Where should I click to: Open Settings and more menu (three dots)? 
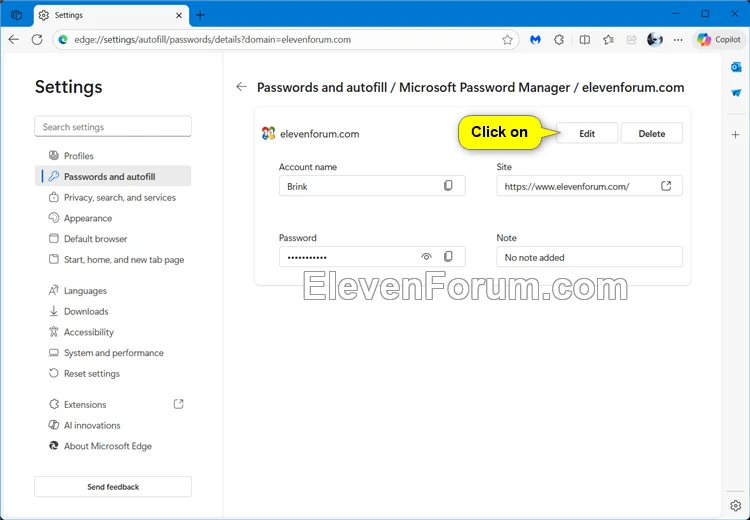pyautogui.click(x=678, y=40)
